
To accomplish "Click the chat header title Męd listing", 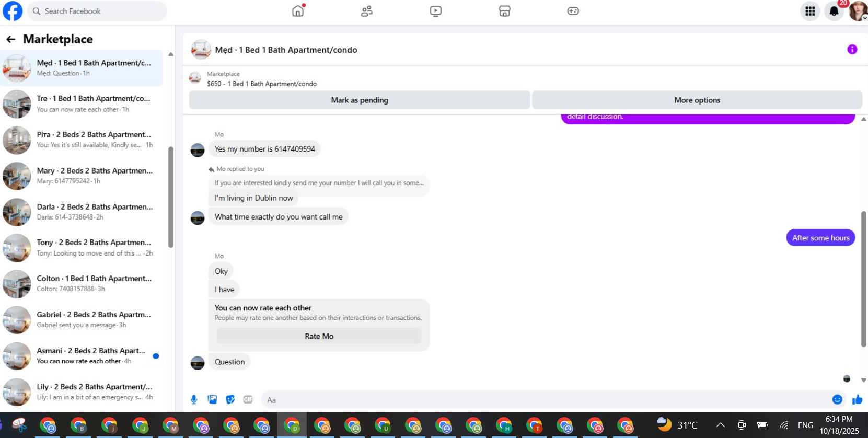I will click(x=286, y=50).
